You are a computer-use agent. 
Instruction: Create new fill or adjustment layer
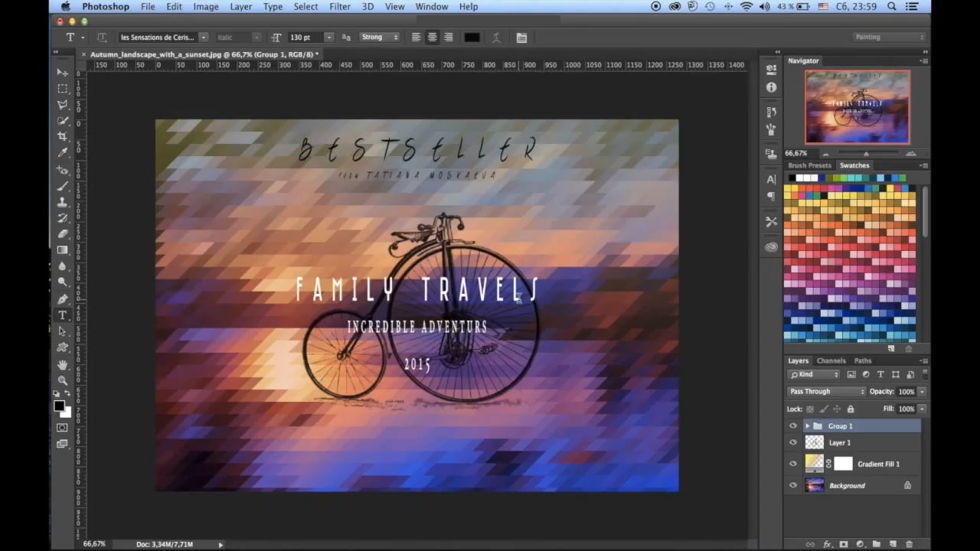point(860,544)
